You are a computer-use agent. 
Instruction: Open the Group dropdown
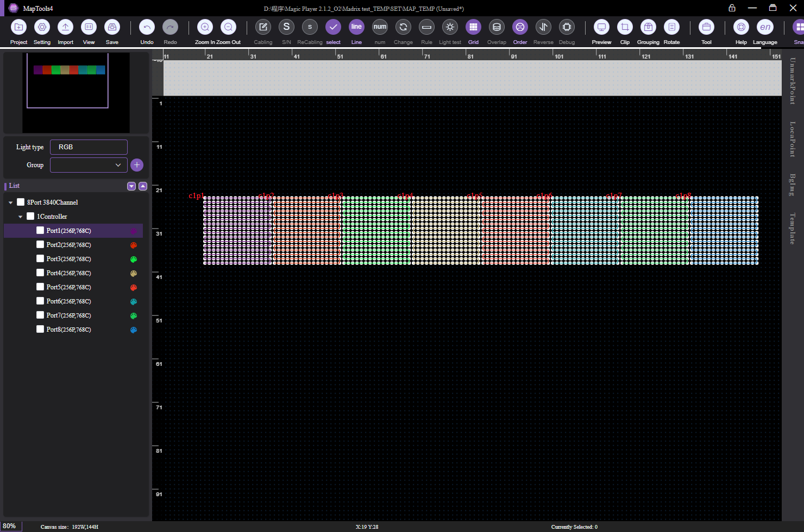point(89,165)
